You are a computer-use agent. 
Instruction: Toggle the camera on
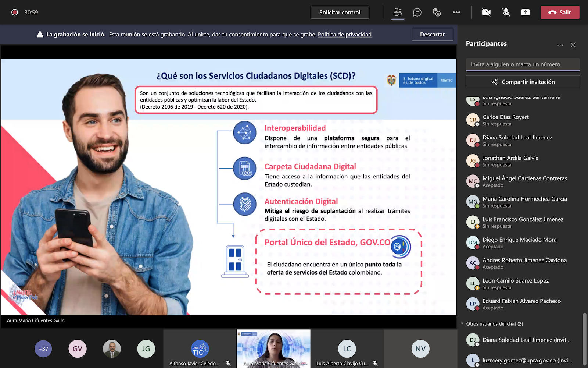(x=486, y=12)
